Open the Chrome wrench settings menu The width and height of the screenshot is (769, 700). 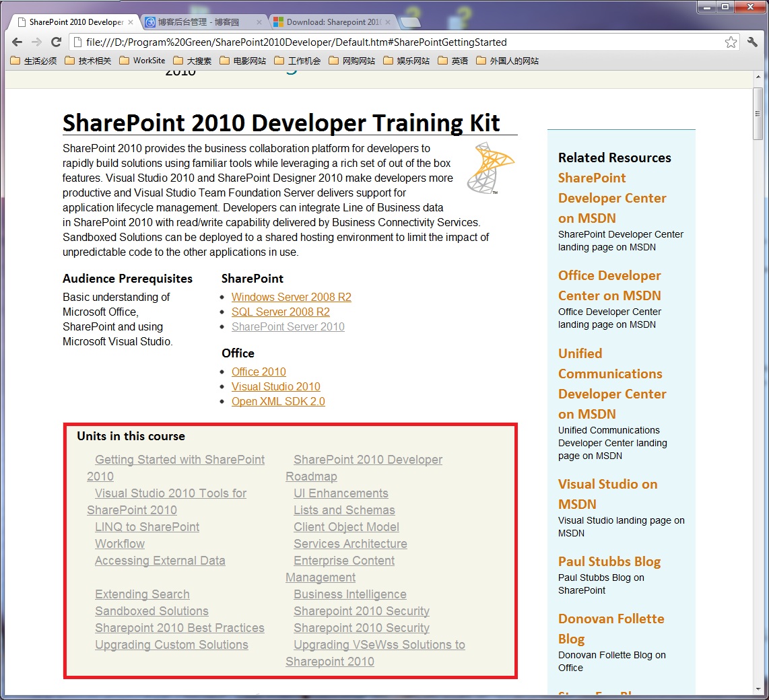point(752,42)
